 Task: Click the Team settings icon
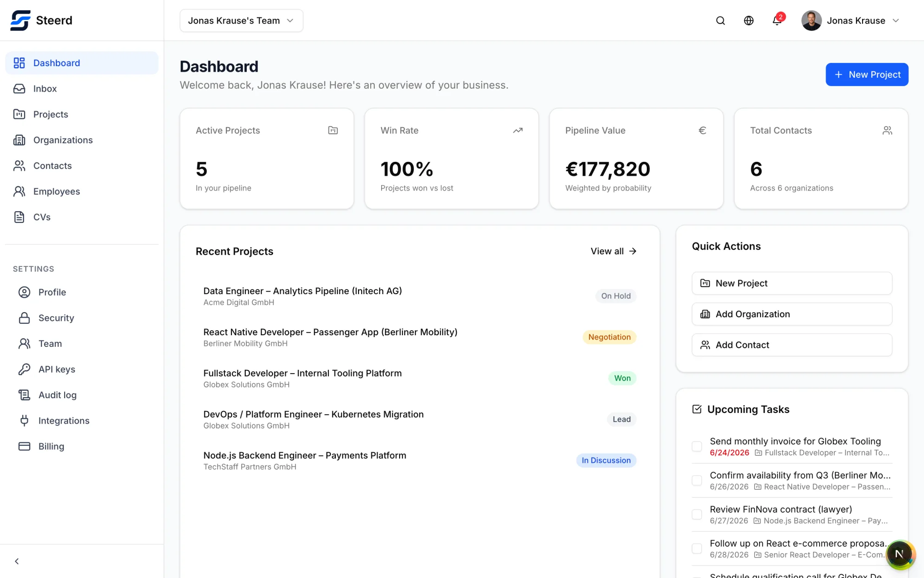[24, 344]
